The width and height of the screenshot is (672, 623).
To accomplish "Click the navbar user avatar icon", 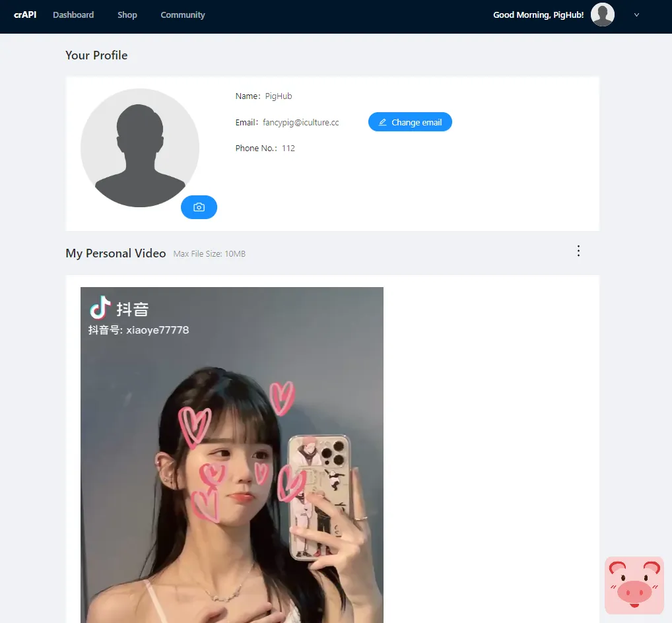I will pyautogui.click(x=602, y=15).
